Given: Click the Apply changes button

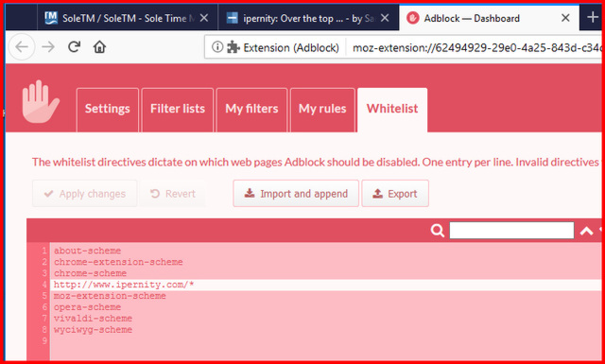Looking at the screenshot, I should [85, 194].
